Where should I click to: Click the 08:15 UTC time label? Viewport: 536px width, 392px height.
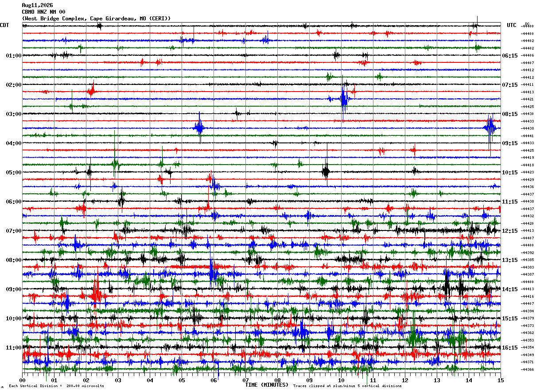click(x=510, y=114)
